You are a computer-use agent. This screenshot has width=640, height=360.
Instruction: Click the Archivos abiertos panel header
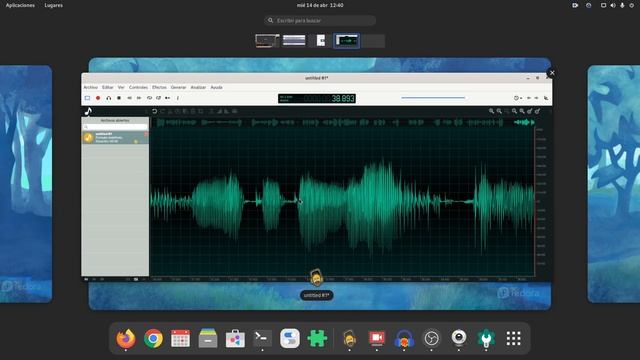click(115, 120)
